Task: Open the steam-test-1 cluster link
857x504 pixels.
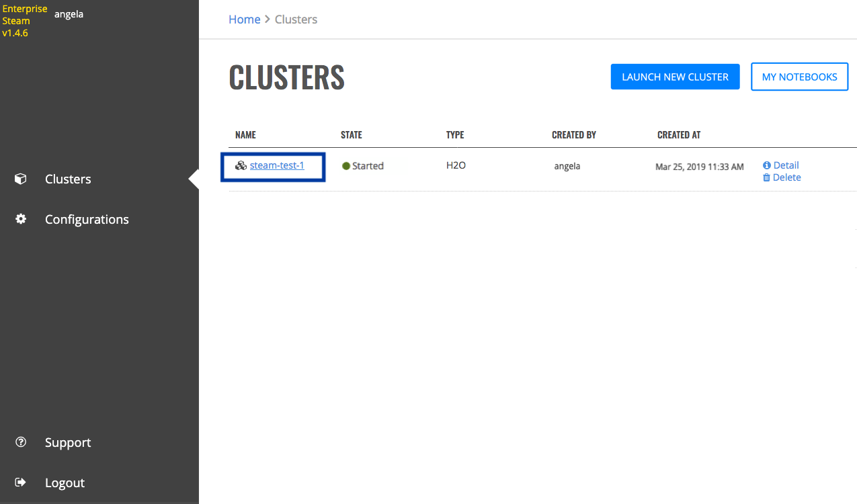Action: click(277, 165)
